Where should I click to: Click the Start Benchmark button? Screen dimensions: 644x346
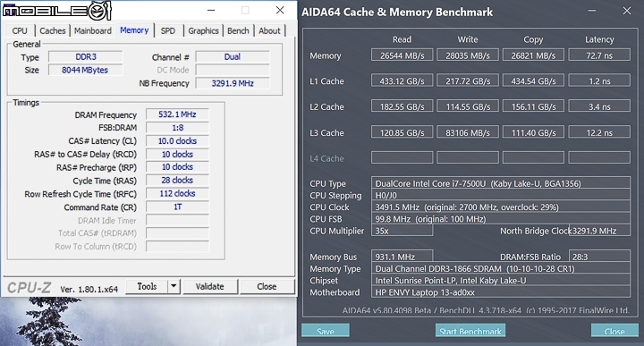tap(470, 331)
